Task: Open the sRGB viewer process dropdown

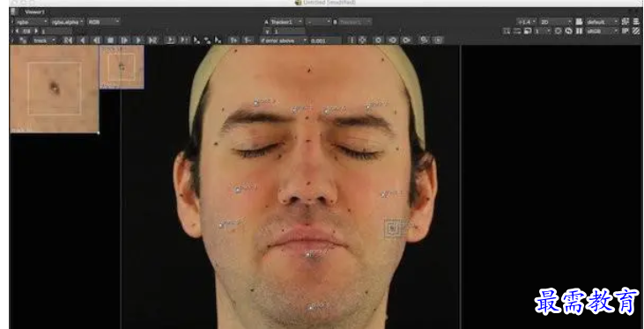Action: click(602, 31)
